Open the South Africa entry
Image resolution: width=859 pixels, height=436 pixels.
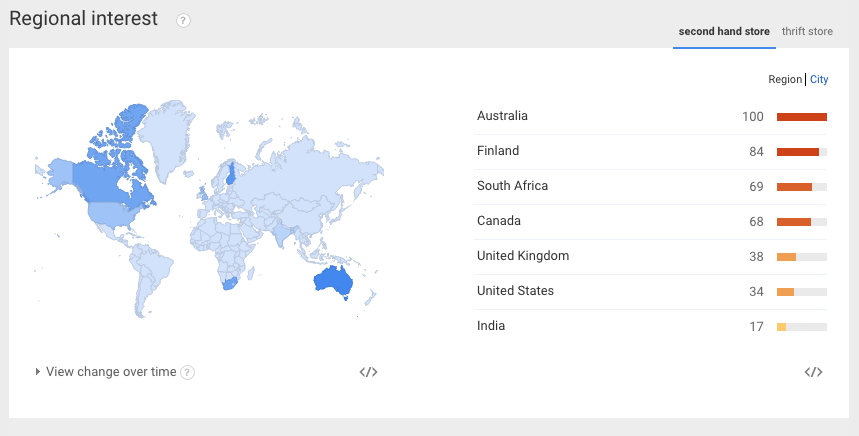512,186
